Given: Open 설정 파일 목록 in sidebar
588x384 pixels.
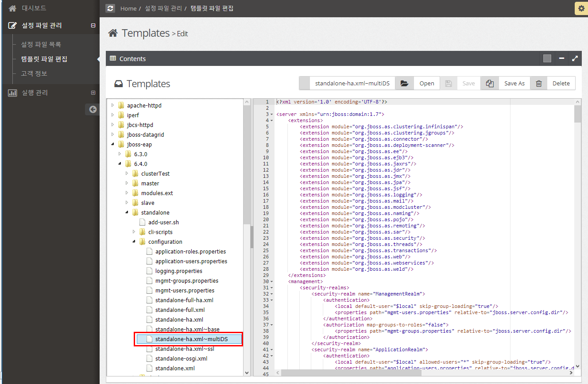Looking at the screenshot, I should (x=41, y=45).
